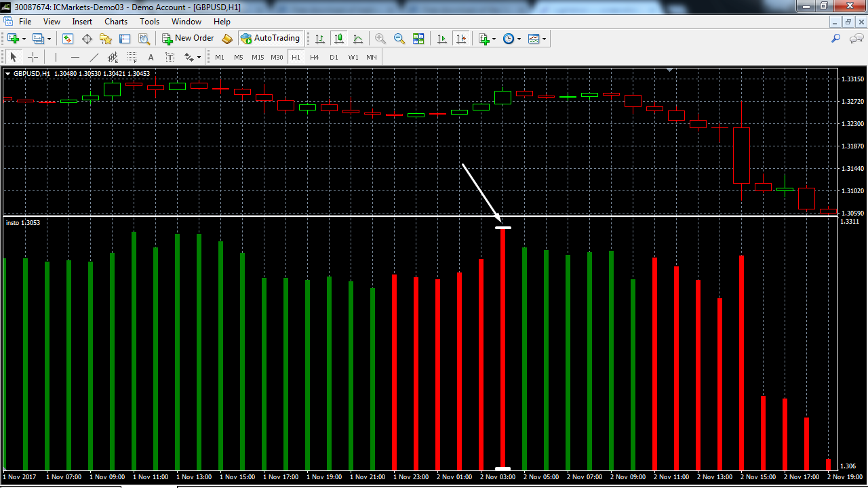Image resolution: width=868 pixels, height=488 pixels.
Task: Toggle the chart auto scroll icon
Action: point(442,39)
